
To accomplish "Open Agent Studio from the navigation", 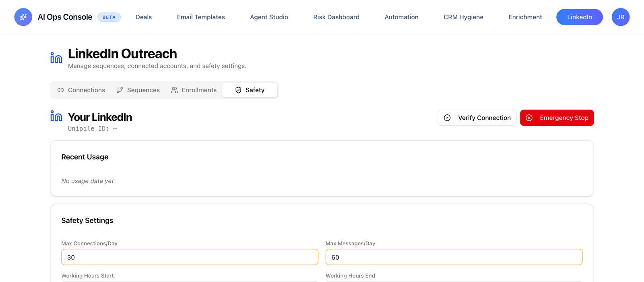I will 269,17.
